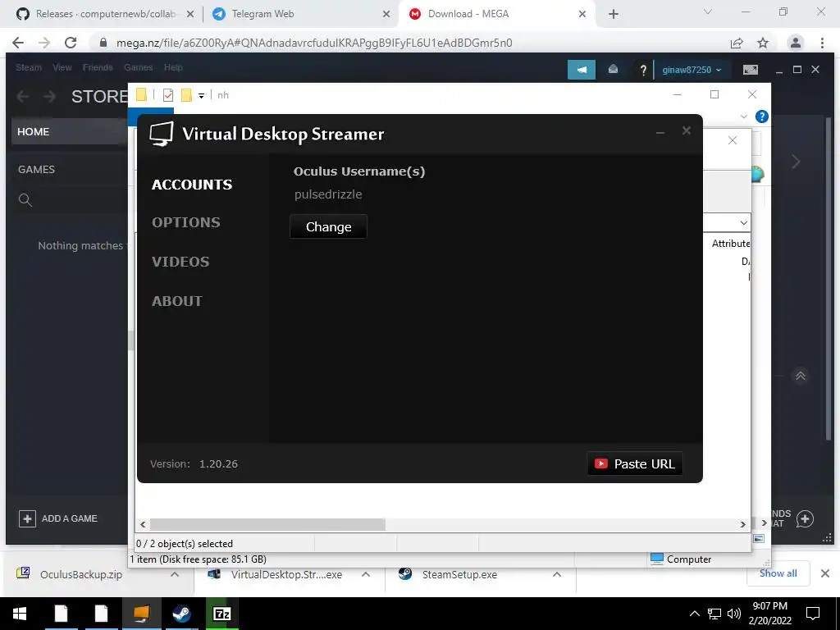Screen dimensions: 840x630
Task: Expand the GAMES filter in Steam sidebar
Action: tap(36, 169)
